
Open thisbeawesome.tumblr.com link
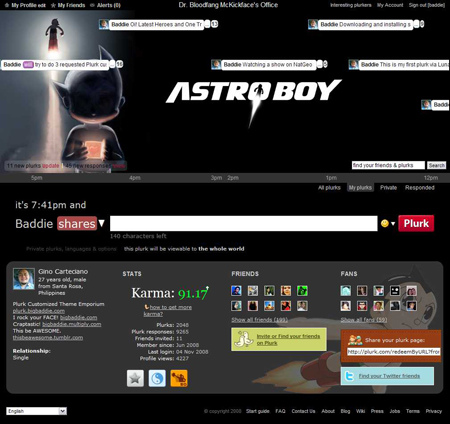pos(48,337)
